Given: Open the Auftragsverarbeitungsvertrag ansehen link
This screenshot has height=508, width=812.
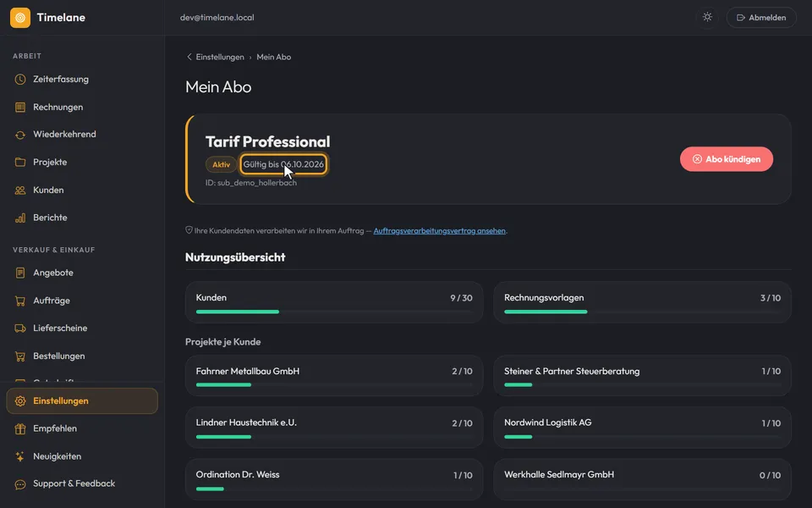Looking at the screenshot, I should [x=439, y=230].
